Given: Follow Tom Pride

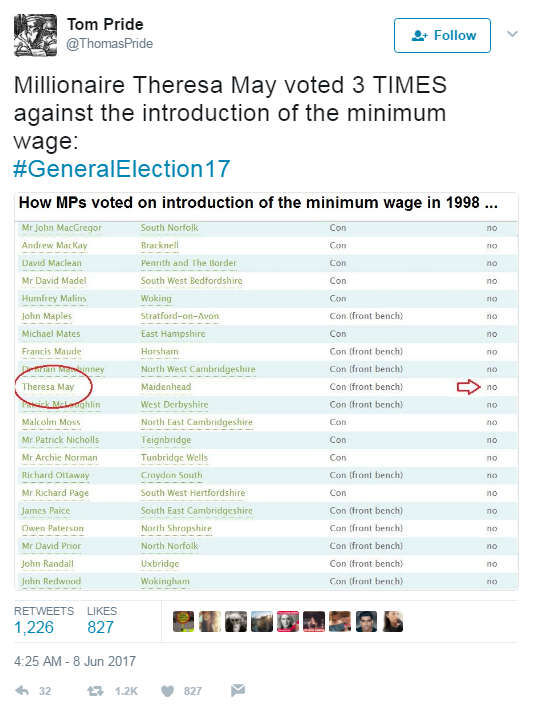Looking at the screenshot, I should pyautogui.click(x=442, y=36).
